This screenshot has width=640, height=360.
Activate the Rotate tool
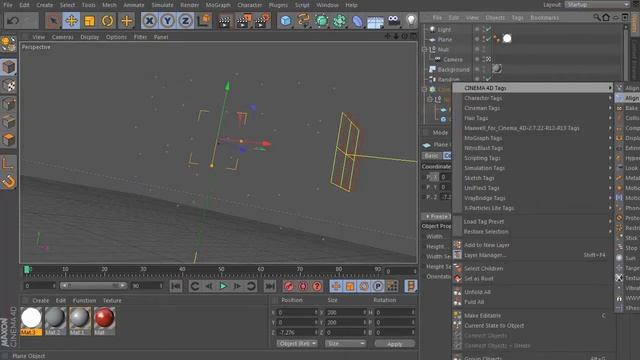tap(107, 20)
